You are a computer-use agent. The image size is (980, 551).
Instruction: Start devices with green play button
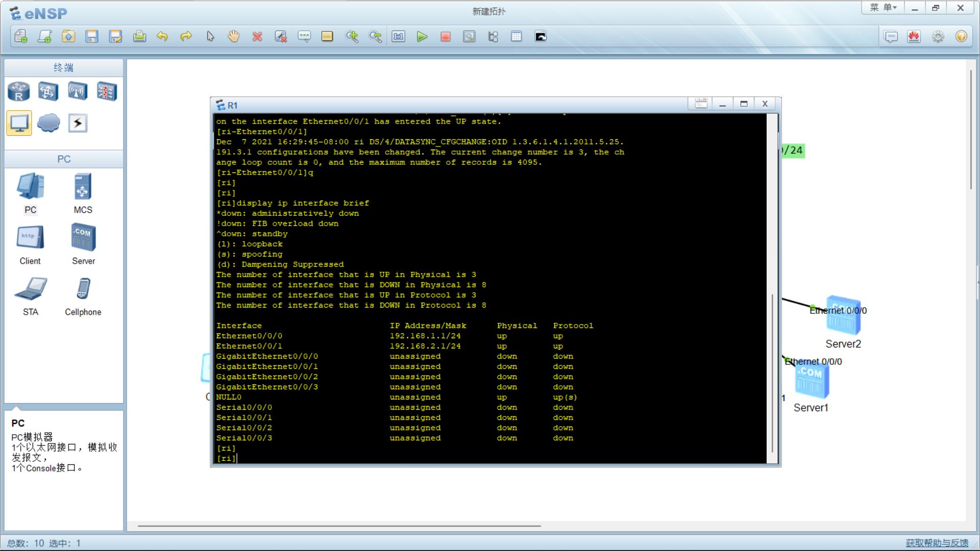tap(422, 36)
